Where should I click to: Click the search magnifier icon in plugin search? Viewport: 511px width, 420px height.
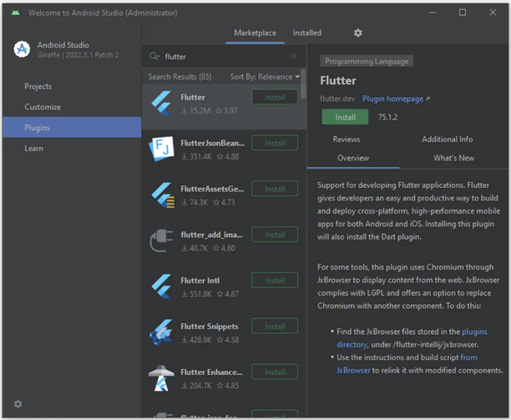point(154,57)
